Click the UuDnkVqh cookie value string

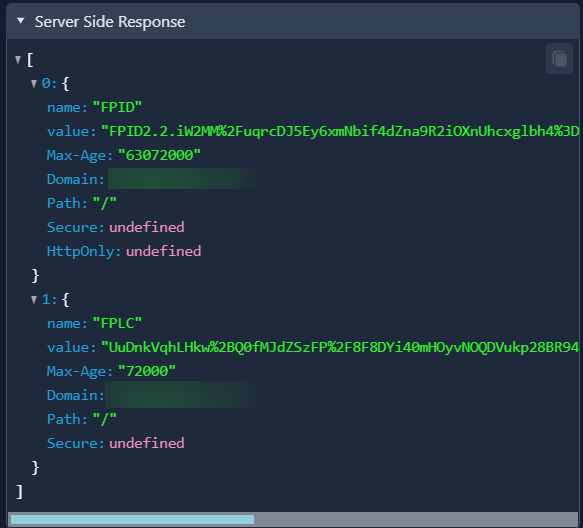coord(340,347)
